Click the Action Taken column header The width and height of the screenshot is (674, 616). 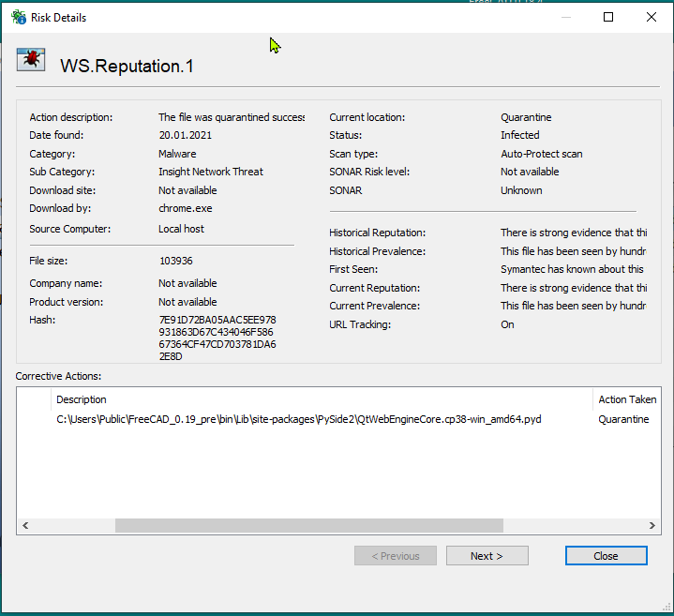[x=625, y=399]
